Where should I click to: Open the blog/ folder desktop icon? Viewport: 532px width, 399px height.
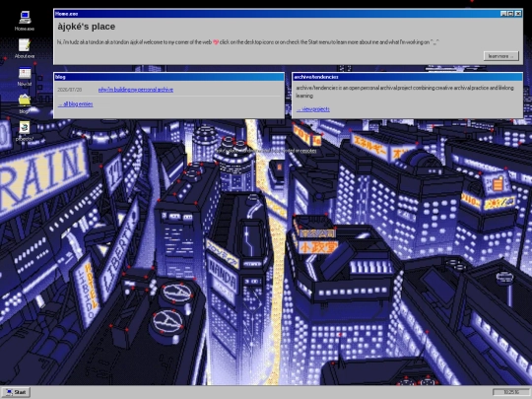click(x=24, y=103)
